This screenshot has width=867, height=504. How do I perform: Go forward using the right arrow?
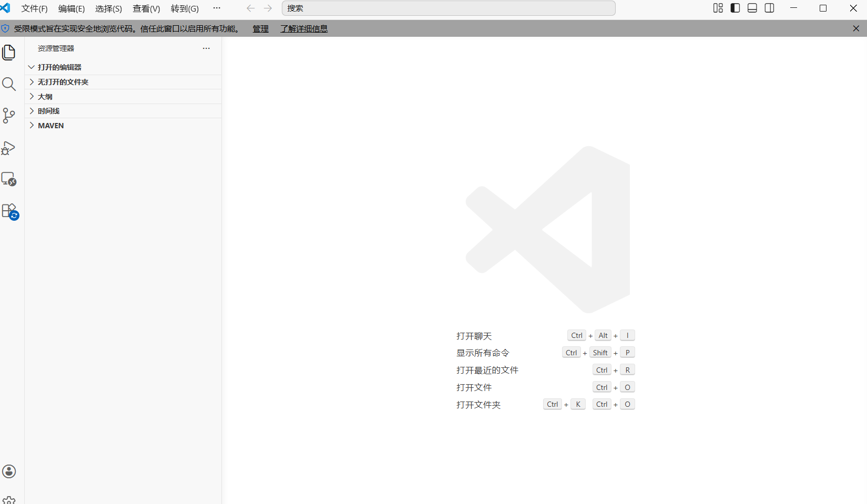pyautogui.click(x=268, y=8)
